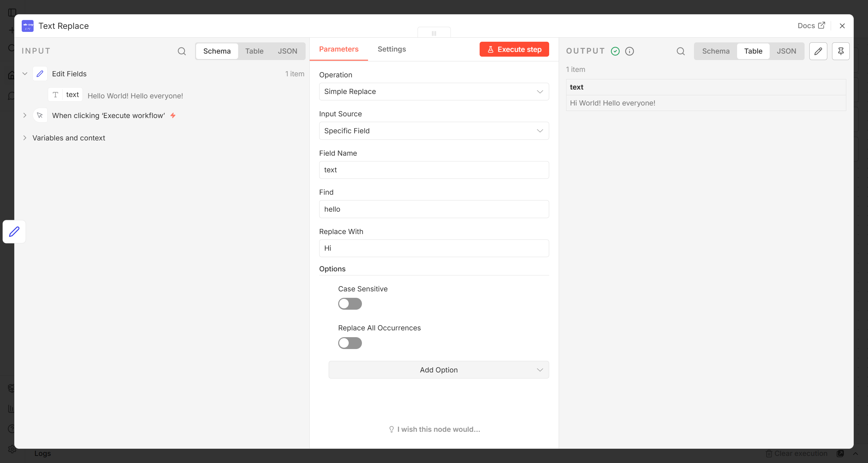Close the Text Replace dialog
Image resolution: width=868 pixels, height=463 pixels.
point(842,26)
